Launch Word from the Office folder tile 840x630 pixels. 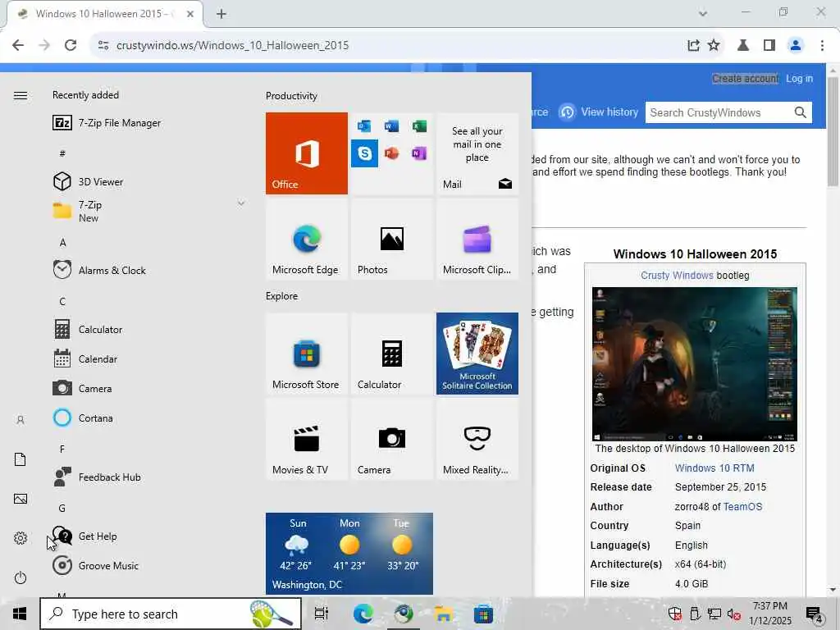click(391, 126)
